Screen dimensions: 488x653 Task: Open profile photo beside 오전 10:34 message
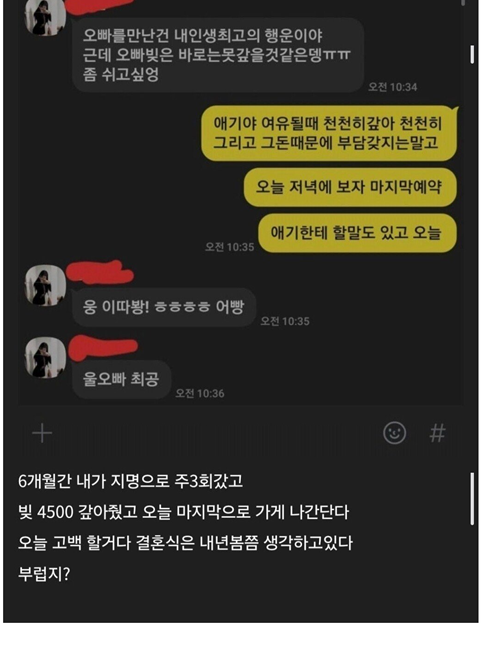45,17
